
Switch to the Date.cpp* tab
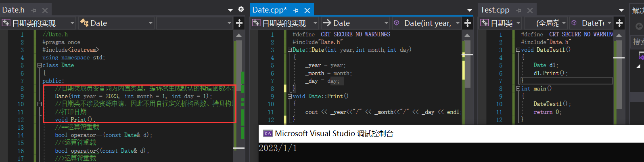(x=270, y=10)
